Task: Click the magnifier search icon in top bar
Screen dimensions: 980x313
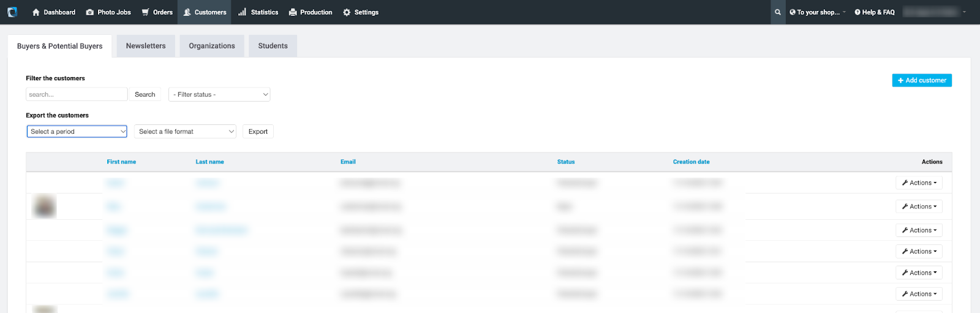Action: [x=778, y=12]
